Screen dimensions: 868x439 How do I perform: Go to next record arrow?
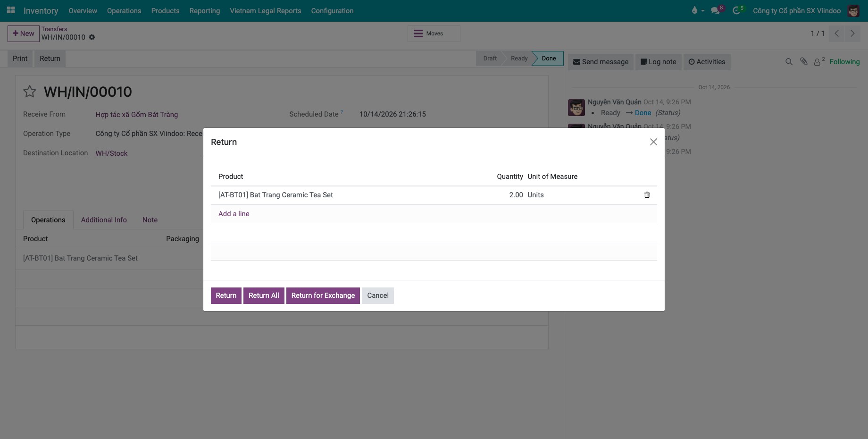pyautogui.click(x=852, y=34)
